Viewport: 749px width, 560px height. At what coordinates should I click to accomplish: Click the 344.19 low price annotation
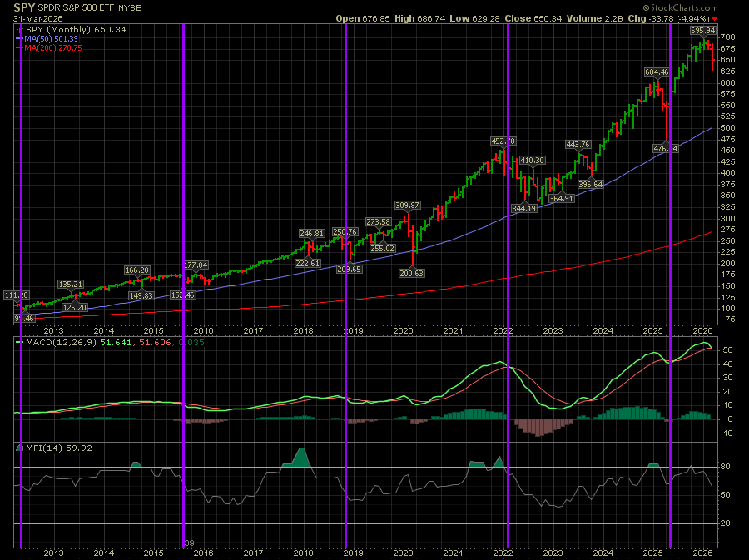[x=525, y=208]
